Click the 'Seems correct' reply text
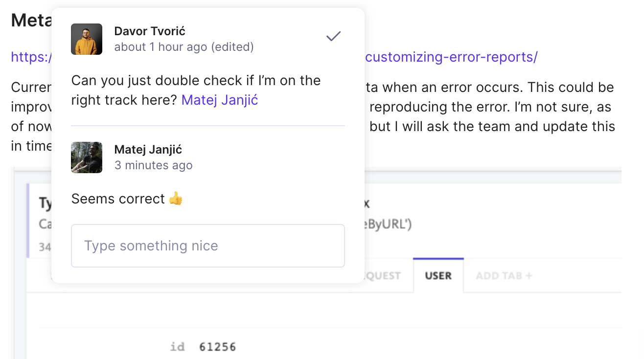The height and width of the screenshot is (359, 644). click(118, 199)
